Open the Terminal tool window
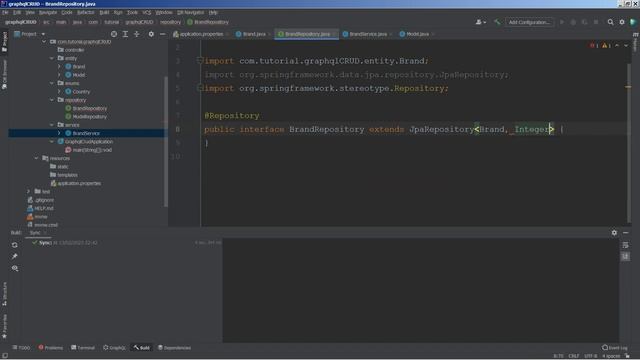The width and height of the screenshot is (640, 360). click(83, 348)
